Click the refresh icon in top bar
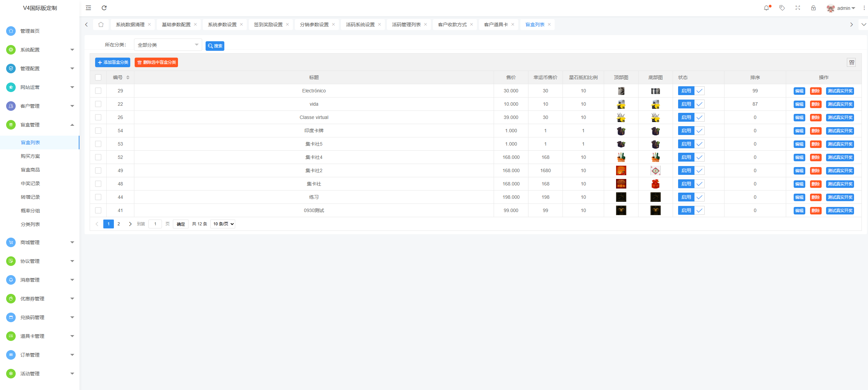The width and height of the screenshot is (868, 390). [104, 8]
